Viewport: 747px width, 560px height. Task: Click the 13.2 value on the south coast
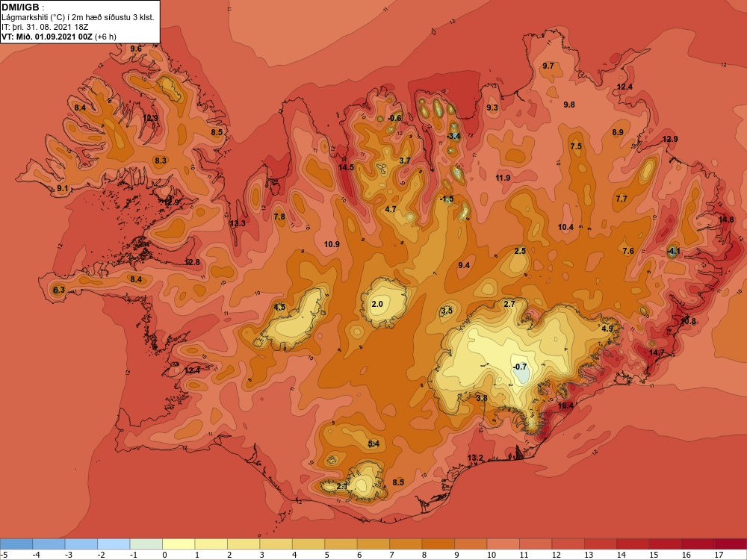[475, 458]
